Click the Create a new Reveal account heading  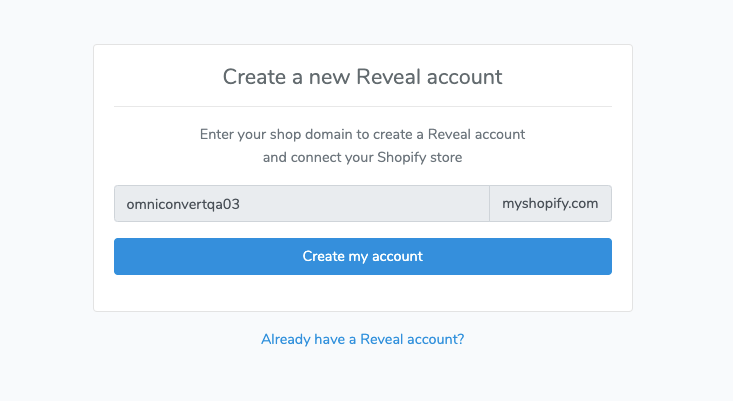363,77
